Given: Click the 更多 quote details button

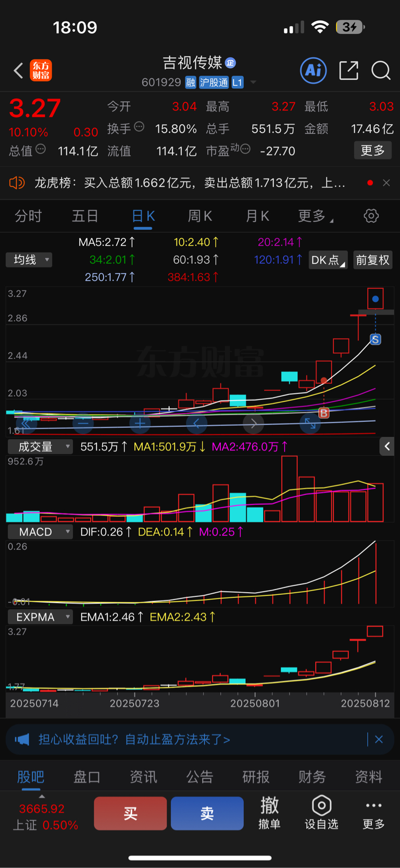Looking at the screenshot, I should click(x=373, y=151).
